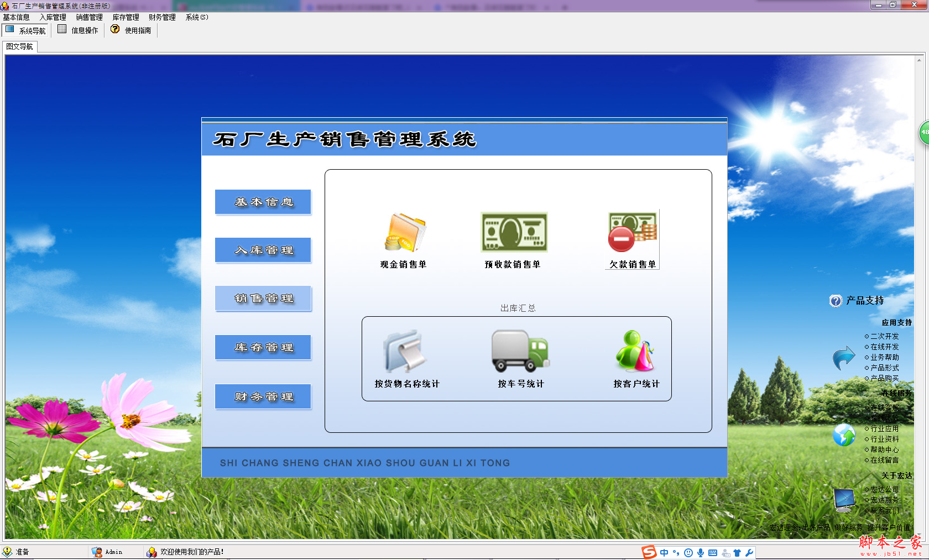Open the wrench settings icon in input toolbar
The image size is (929, 560).
click(x=750, y=552)
